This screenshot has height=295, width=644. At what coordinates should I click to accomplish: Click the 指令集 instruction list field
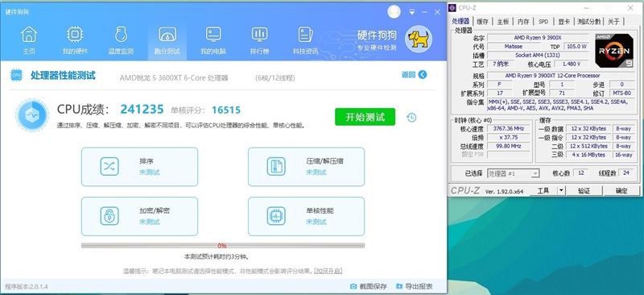point(560,105)
